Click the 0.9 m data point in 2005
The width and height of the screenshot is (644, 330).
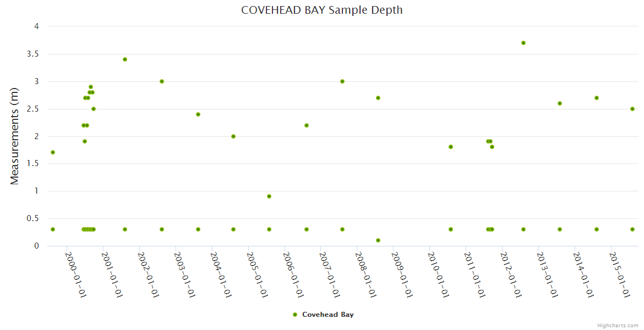coord(269,196)
